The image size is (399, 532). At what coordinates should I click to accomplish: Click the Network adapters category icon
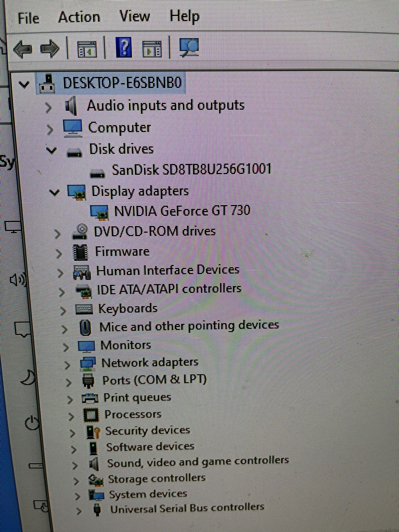point(88,364)
